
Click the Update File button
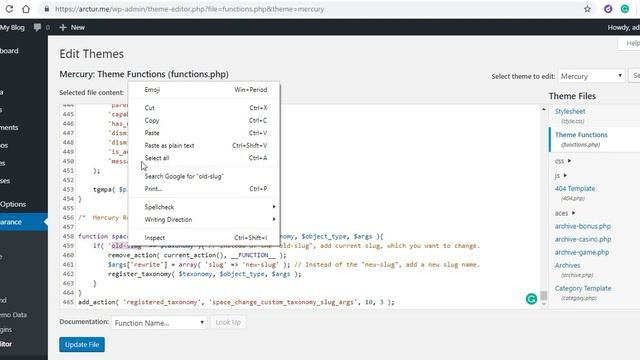click(82, 344)
